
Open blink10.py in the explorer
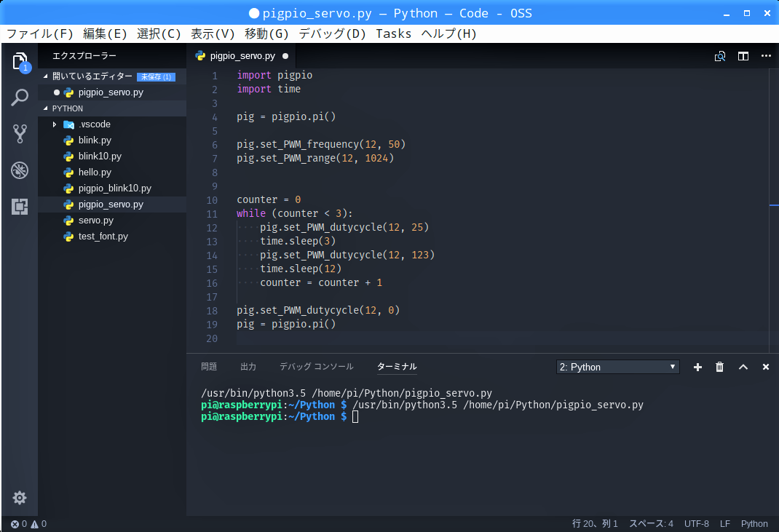[x=112, y=156]
